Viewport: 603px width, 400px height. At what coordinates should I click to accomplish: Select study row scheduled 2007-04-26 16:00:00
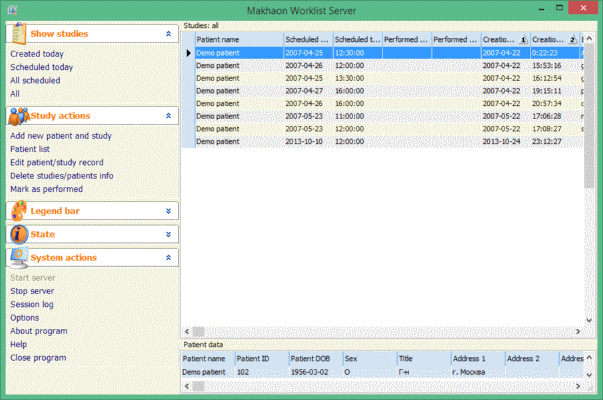[x=389, y=103]
